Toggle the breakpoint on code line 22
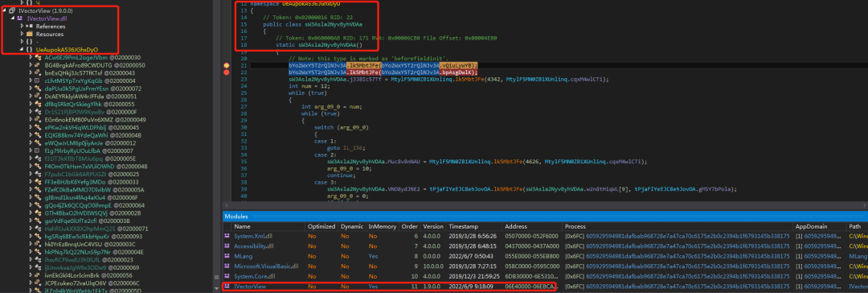 point(226,72)
